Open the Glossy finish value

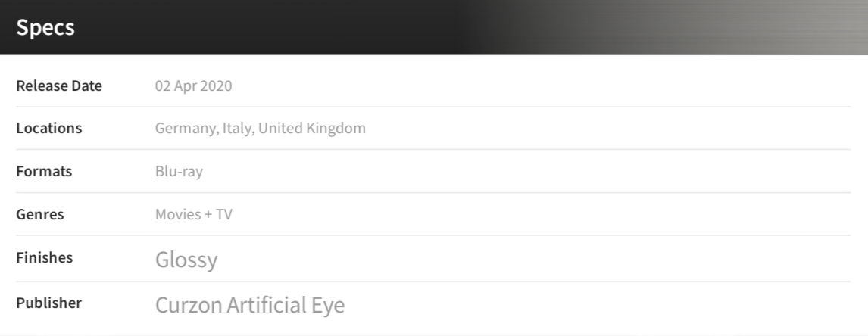tap(186, 260)
